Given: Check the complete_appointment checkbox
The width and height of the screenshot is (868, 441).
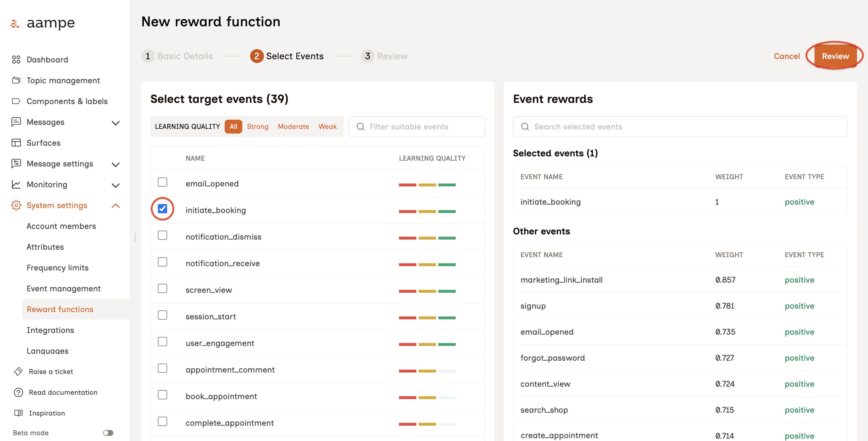Looking at the screenshot, I should [162, 422].
